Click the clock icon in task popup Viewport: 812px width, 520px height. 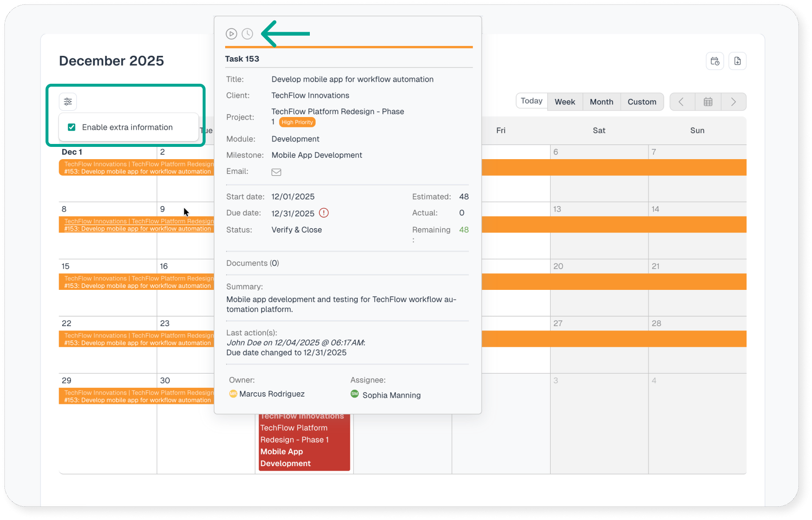click(248, 34)
